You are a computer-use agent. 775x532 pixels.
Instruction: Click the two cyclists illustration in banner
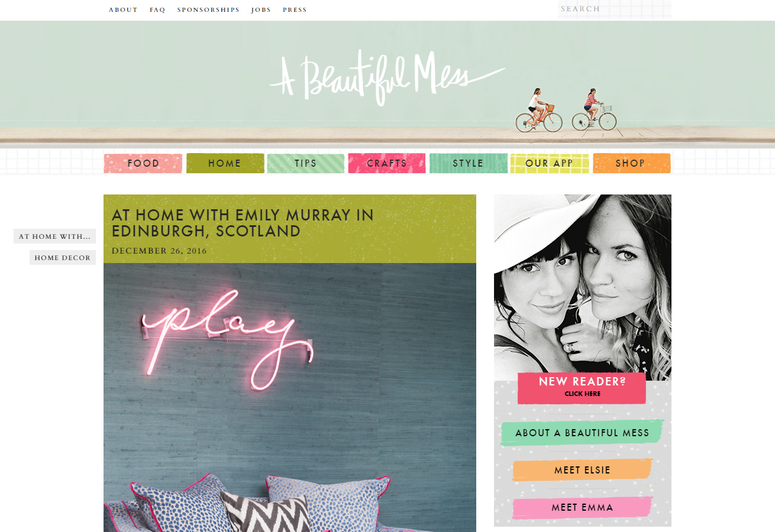point(566,110)
